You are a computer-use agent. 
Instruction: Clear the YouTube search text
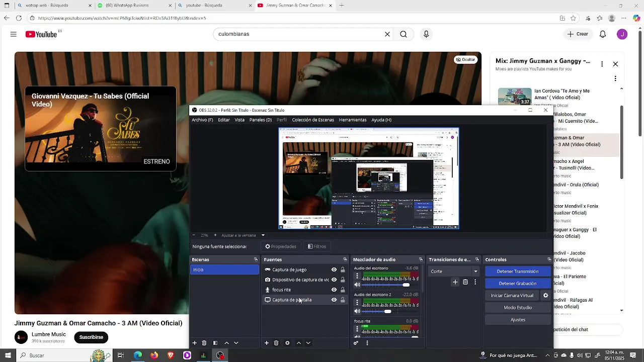tap(387, 34)
